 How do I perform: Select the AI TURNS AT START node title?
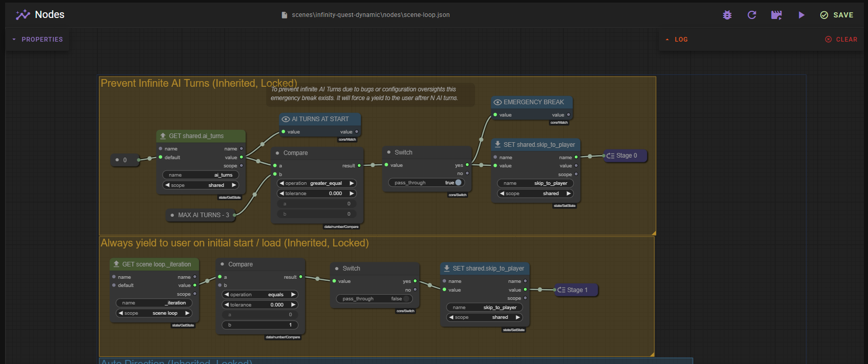click(x=320, y=119)
